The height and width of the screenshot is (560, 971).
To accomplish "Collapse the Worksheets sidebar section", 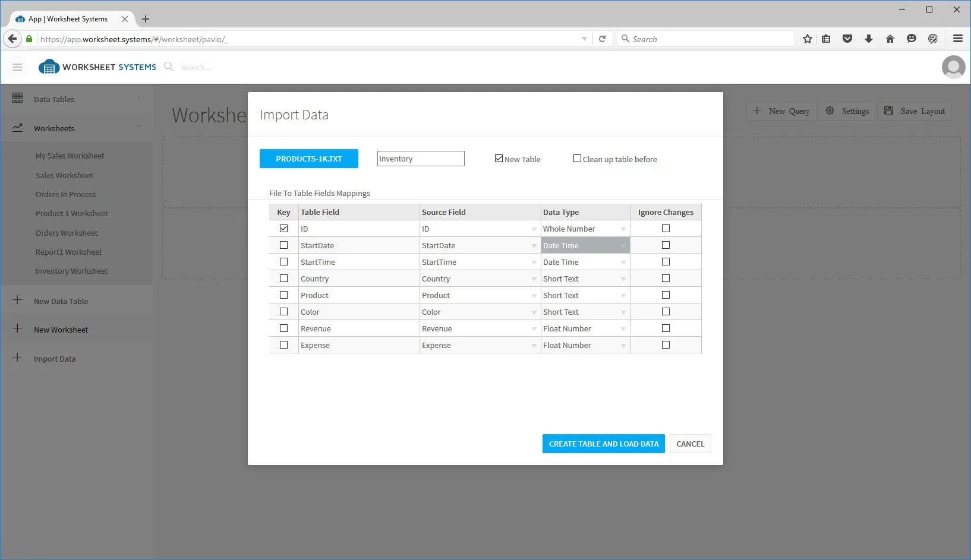I will coord(138,126).
